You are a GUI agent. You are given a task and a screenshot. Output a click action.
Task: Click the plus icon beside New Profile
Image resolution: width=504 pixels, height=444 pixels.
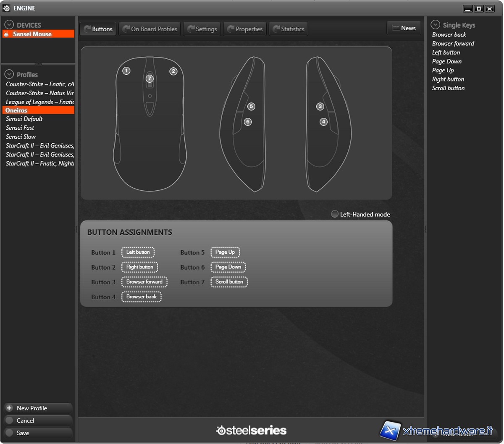click(9, 408)
